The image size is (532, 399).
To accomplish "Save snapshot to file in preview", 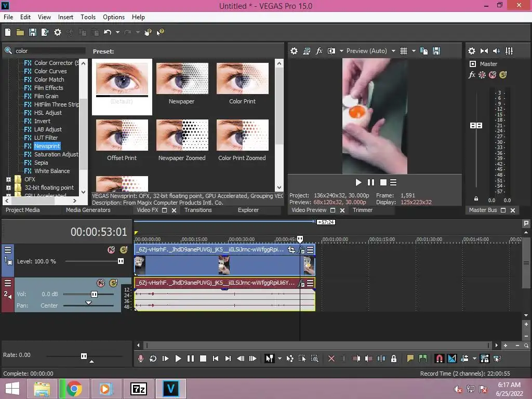I will 436,51.
